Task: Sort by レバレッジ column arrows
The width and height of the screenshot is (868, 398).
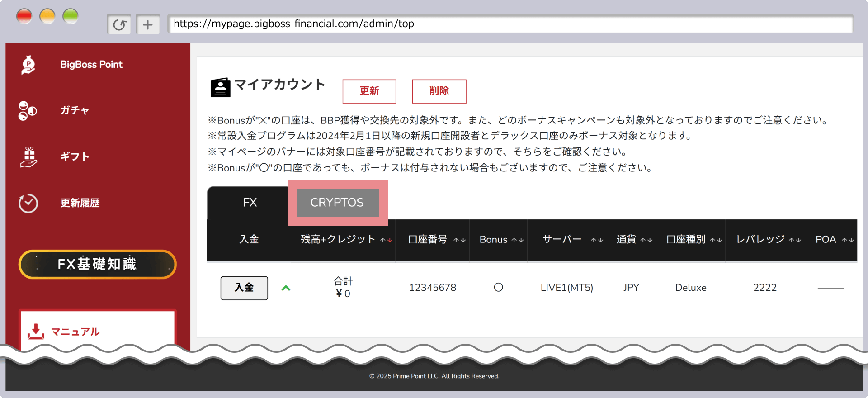Action: 795,240
